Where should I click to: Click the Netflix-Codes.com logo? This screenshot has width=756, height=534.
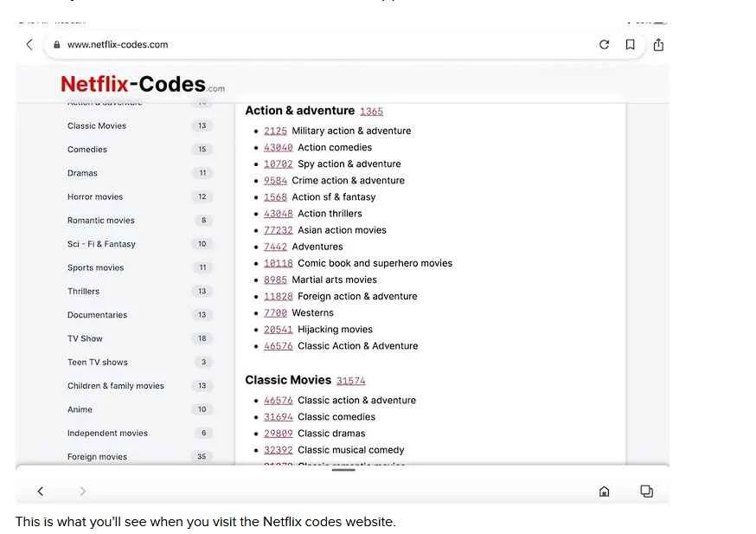143,85
